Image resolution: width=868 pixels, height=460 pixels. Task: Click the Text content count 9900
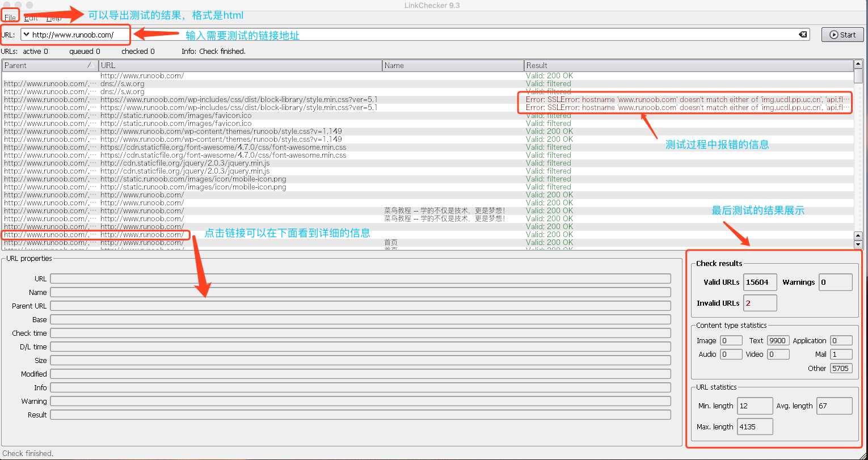pos(778,340)
